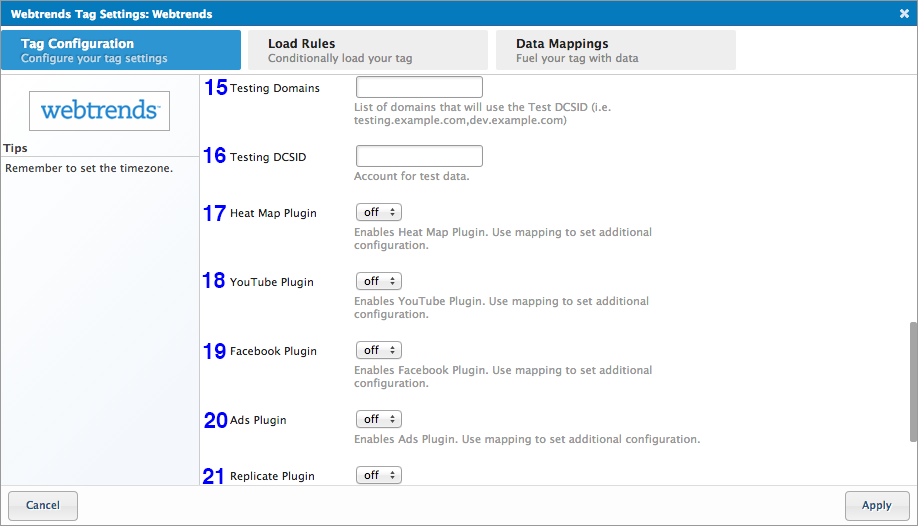Switch to the Load Rules tab

(x=364, y=50)
